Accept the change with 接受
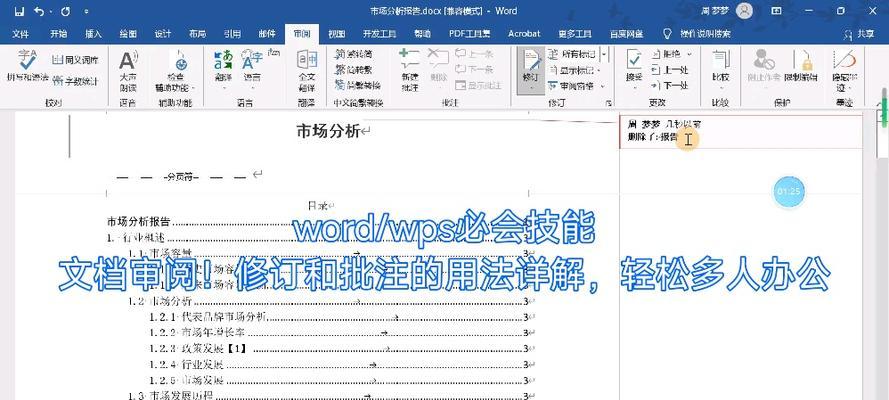 (634, 68)
